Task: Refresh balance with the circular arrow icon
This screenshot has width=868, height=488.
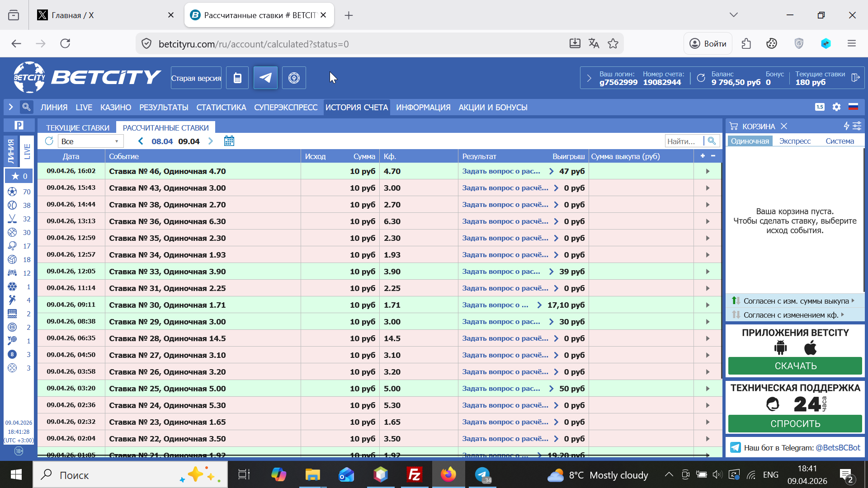Action: click(x=701, y=78)
